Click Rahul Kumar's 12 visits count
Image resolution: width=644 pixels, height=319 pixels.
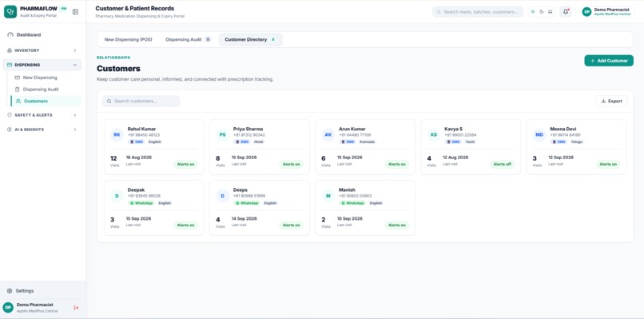point(113,158)
